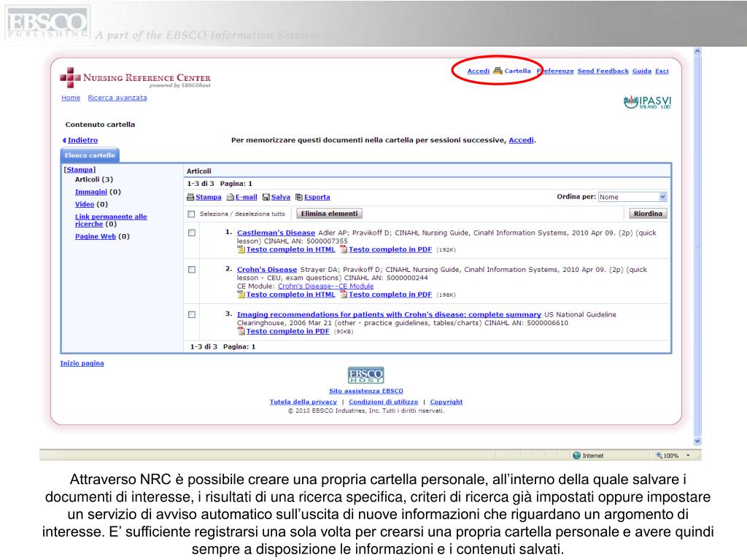This screenshot has width=747, height=560.
Task: Open Link permanente alle ricerche
Action: [x=111, y=220]
